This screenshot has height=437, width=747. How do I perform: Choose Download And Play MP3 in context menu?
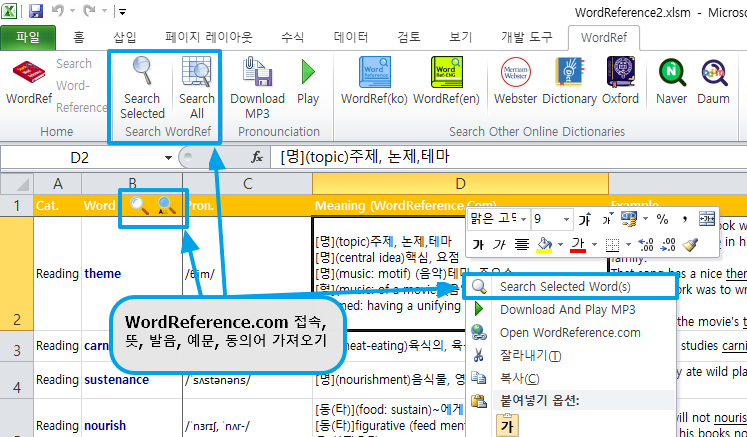pos(570,310)
